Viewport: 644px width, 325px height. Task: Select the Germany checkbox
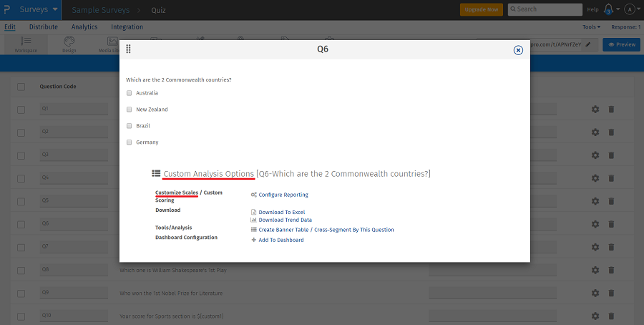130,142
